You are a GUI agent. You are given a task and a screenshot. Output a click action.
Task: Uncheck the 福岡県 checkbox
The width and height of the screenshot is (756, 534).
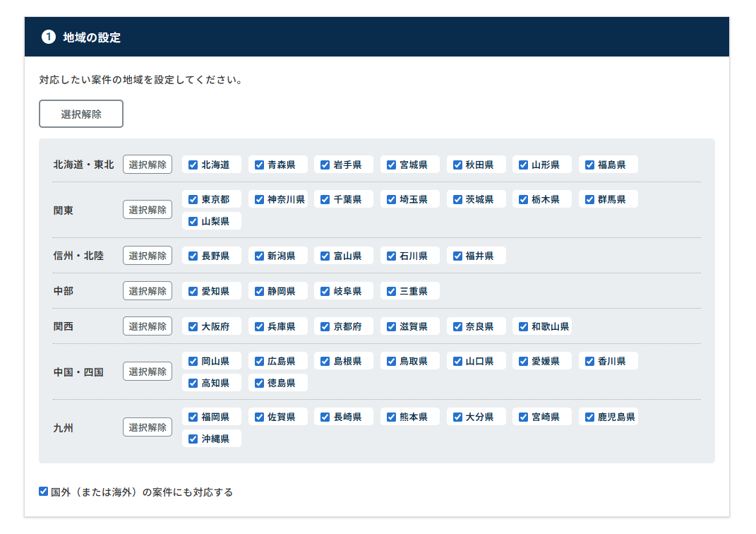[193, 417]
